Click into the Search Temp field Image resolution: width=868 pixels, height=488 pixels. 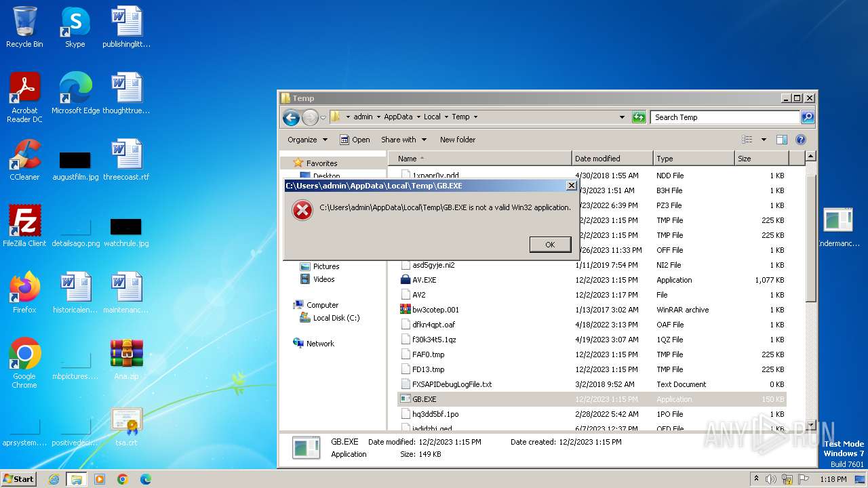coord(724,117)
